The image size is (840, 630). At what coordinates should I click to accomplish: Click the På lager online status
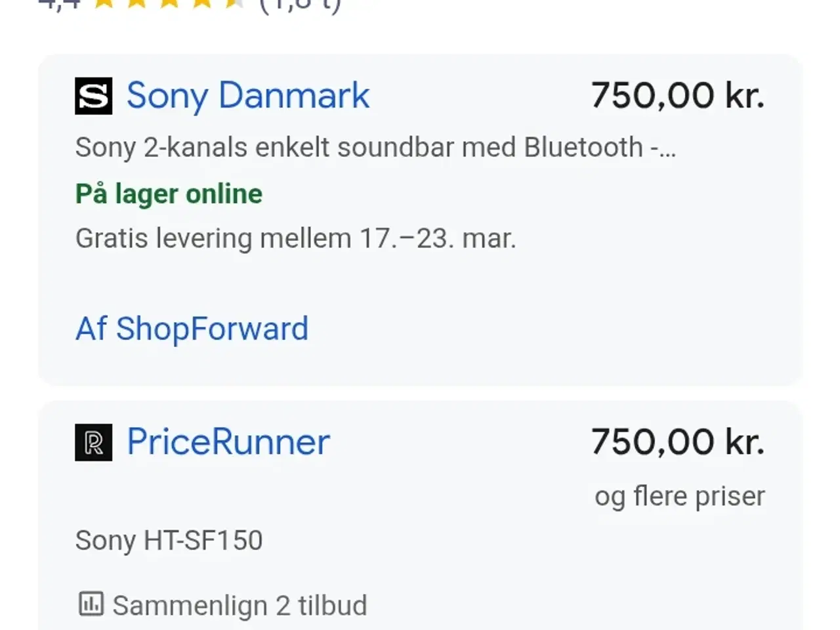169,194
